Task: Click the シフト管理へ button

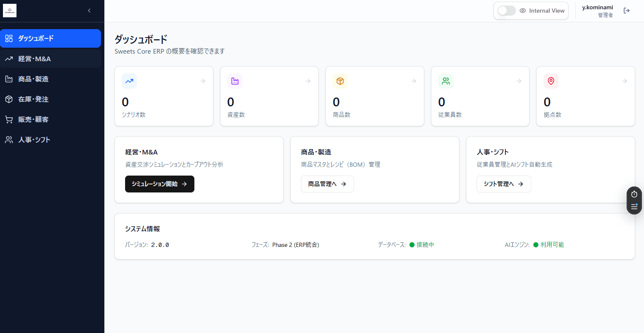Action: [x=503, y=184]
